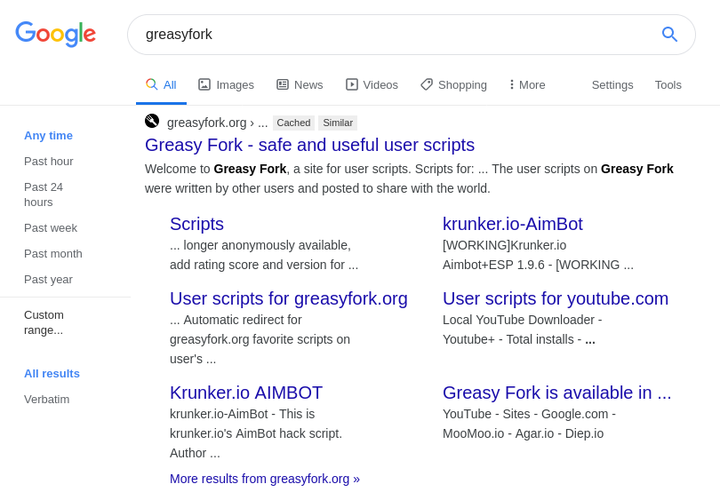720x500 pixels.
Task: Click the three-dot More icon
Action: point(512,84)
